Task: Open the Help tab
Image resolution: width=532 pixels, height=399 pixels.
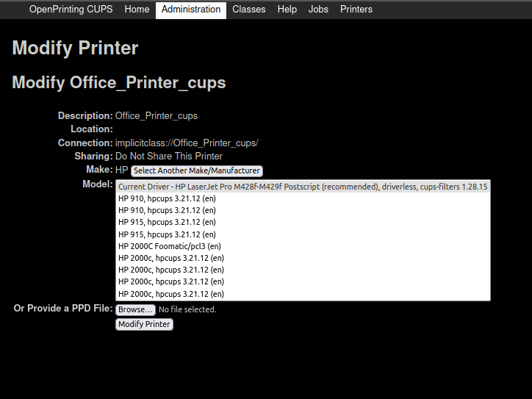Action: [x=287, y=10]
